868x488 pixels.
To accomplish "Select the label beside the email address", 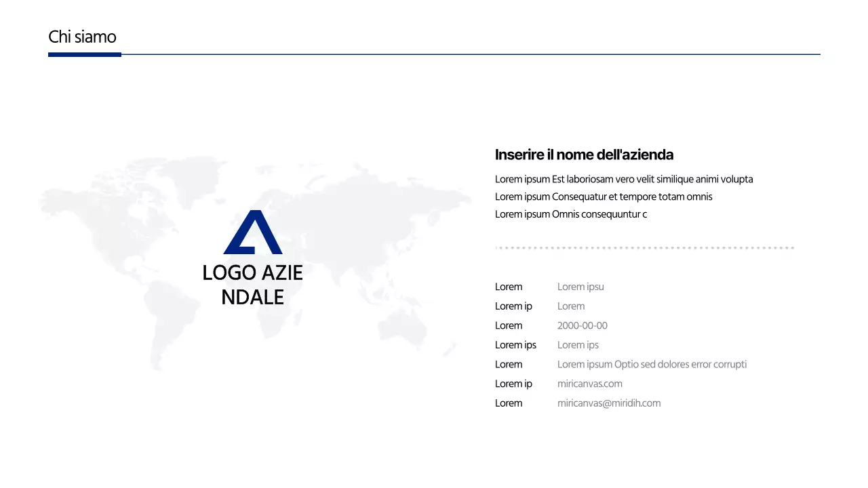I will click(509, 403).
